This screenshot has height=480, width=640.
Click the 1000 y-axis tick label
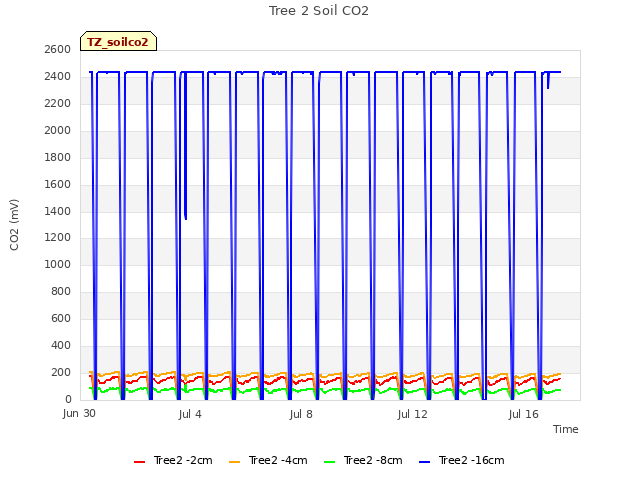tap(58, 264)
